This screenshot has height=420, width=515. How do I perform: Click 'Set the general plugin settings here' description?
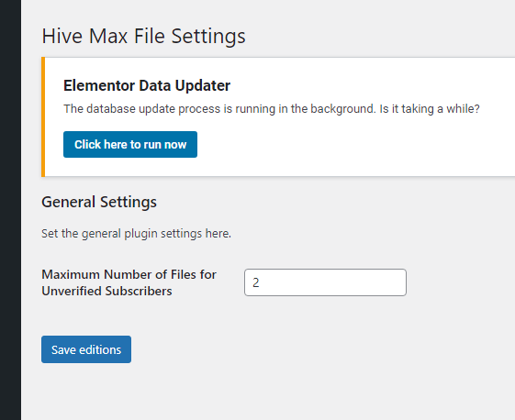[x=136, y=234]
